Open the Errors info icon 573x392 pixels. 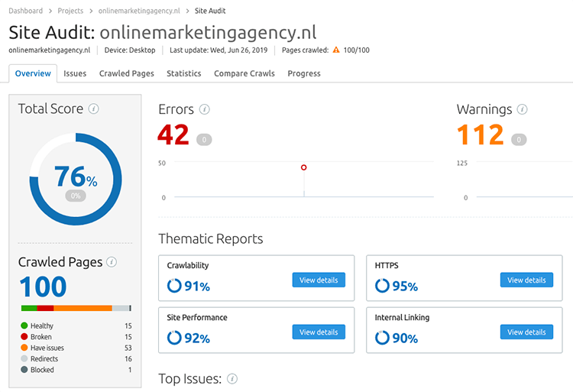pos(204,109)
